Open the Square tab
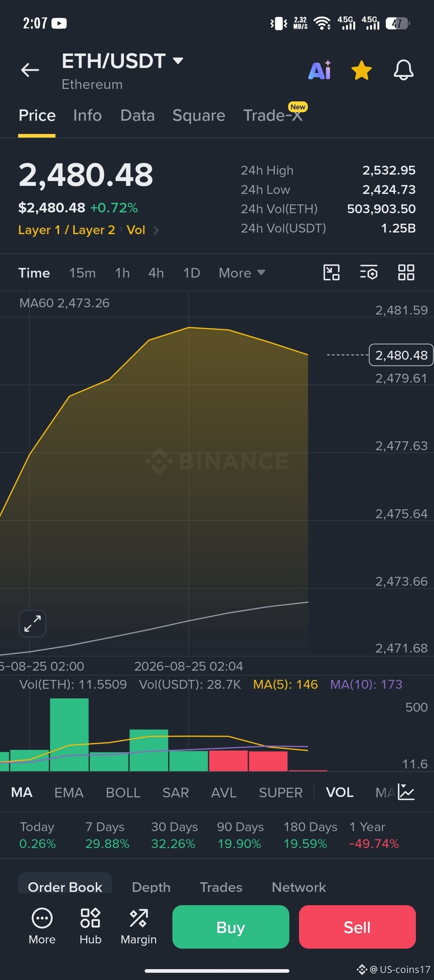Viewport: 434px width, 980px height. [x=199, y=115]
